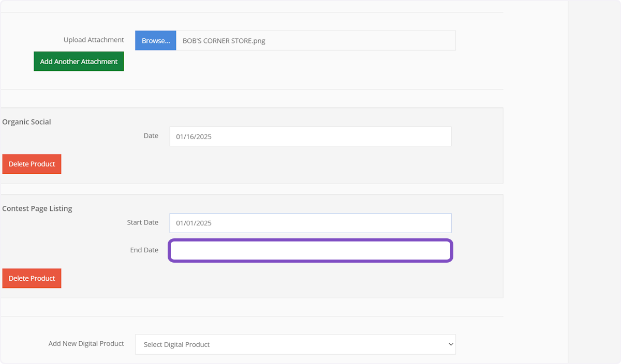This screenshot has width=621, height=364.
Task: Click the gray side panel right of the form
Action: (x=594, y=181)
